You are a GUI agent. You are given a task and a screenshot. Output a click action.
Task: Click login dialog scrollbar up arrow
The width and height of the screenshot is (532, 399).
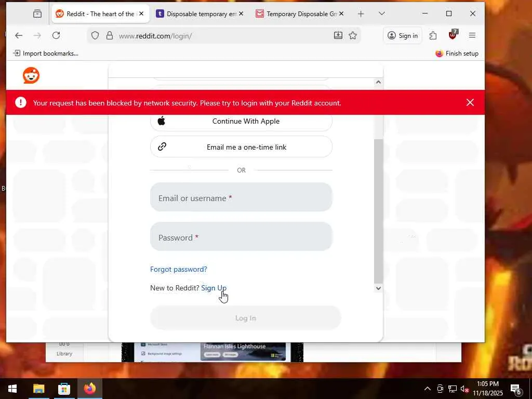(x=378, y=82)
